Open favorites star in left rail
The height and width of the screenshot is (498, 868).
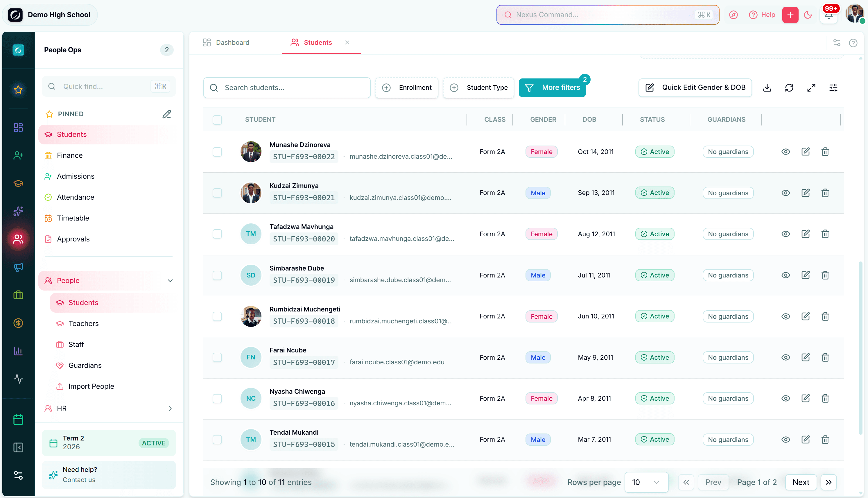point(18,89)
